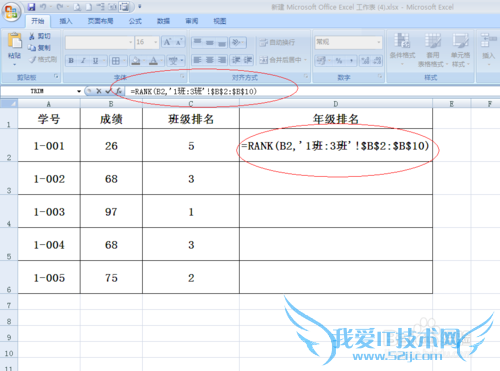Open the Name Box dropdown arrow
The width and height of the screenshot is (500, 371).
[79, 91]
